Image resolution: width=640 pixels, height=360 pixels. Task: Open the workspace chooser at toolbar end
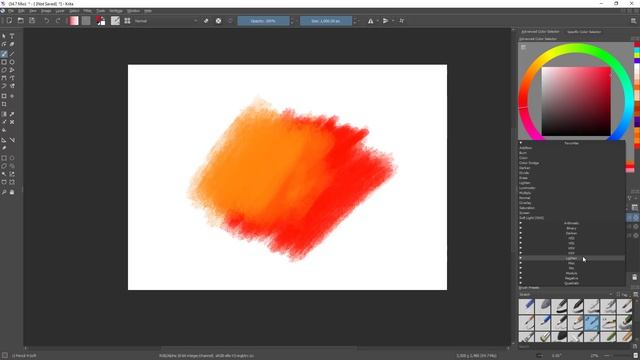tap(633, 20)
